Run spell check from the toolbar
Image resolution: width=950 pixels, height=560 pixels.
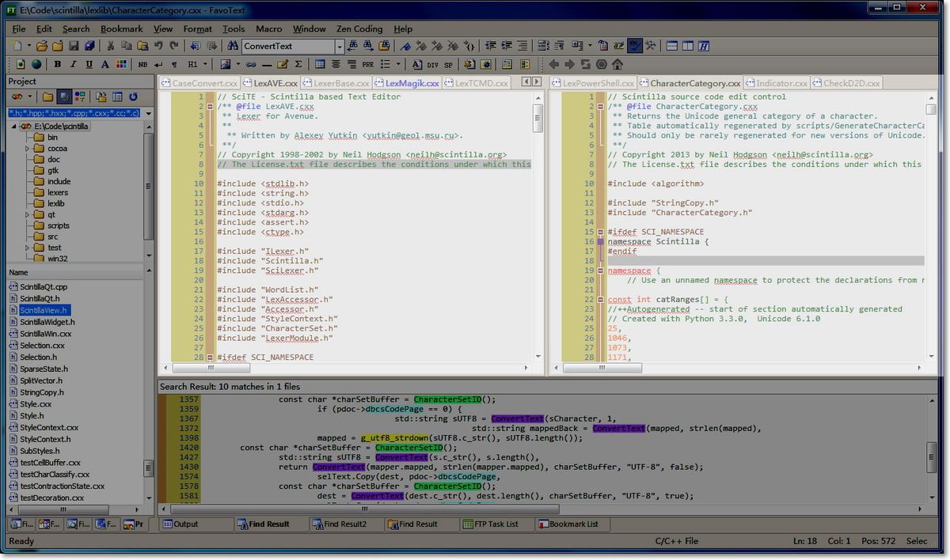[633, 45]
